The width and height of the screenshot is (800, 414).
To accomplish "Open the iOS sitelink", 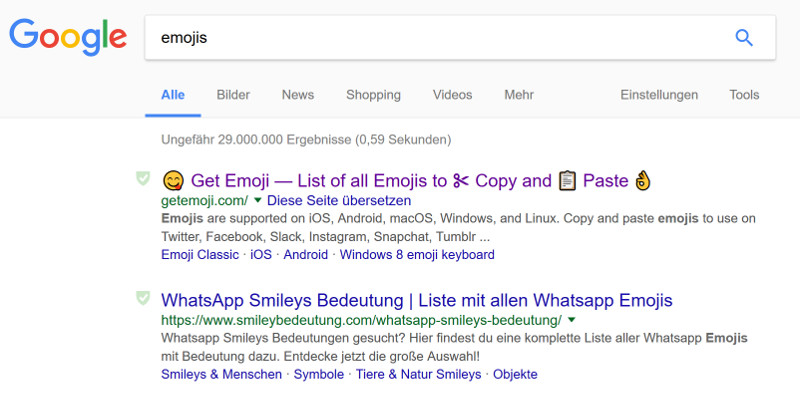I will pos(261,254).
